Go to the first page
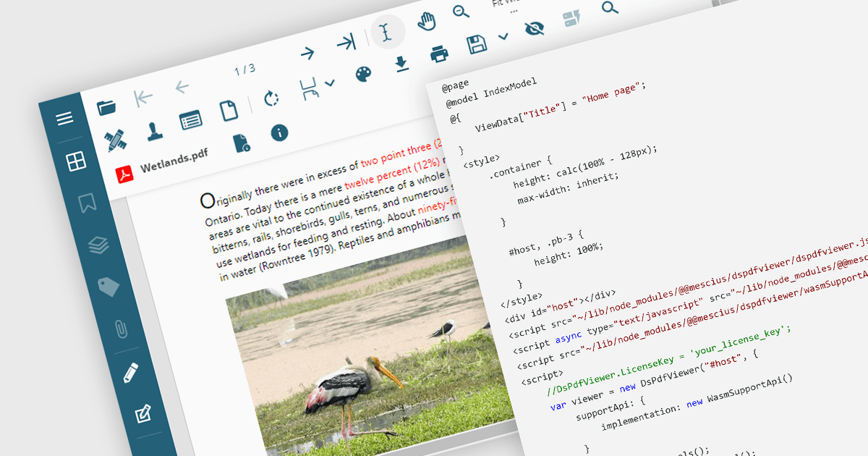 (x=143, y=98)
